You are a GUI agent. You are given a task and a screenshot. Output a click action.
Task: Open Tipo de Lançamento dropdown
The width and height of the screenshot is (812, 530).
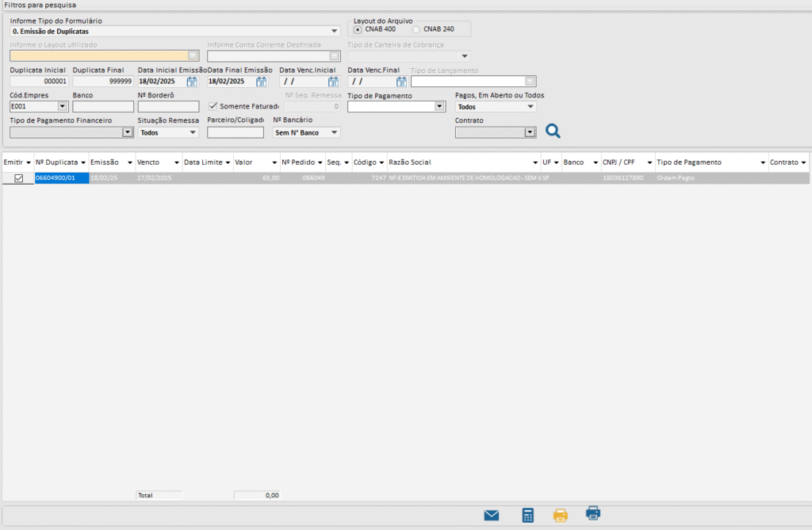530,81
